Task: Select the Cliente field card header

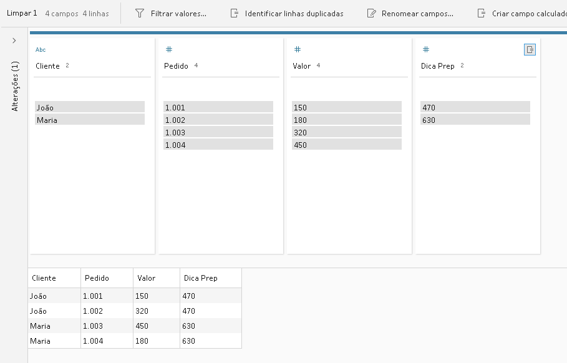Action: pos(47,66)
